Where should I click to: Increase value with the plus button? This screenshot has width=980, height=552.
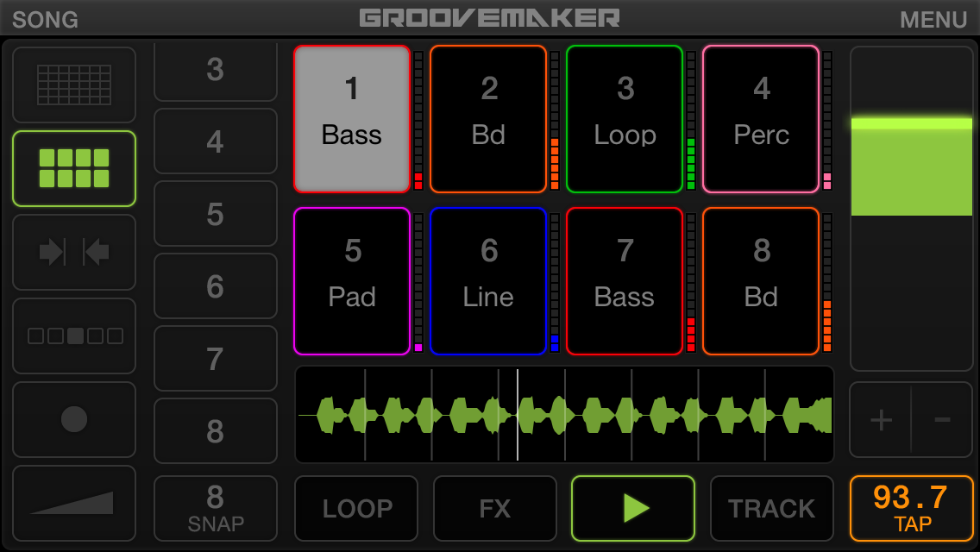882,419
